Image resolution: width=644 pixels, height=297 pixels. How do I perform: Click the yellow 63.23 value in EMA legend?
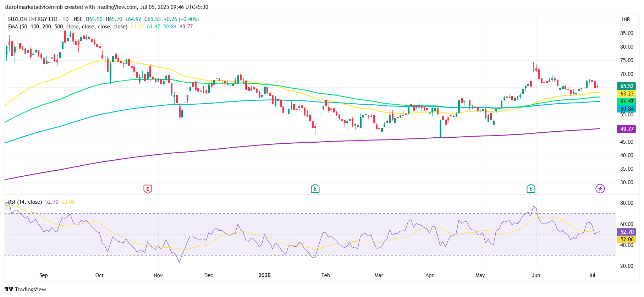pos(137,27)
